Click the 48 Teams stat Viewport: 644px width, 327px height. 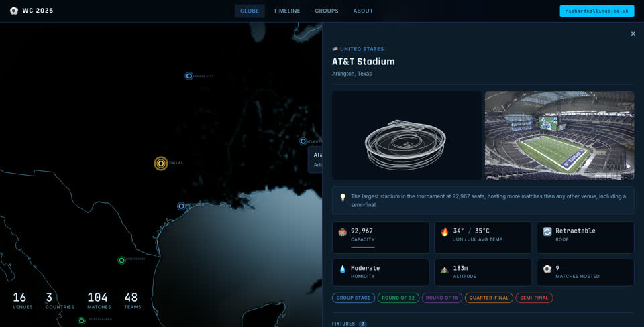132,300
